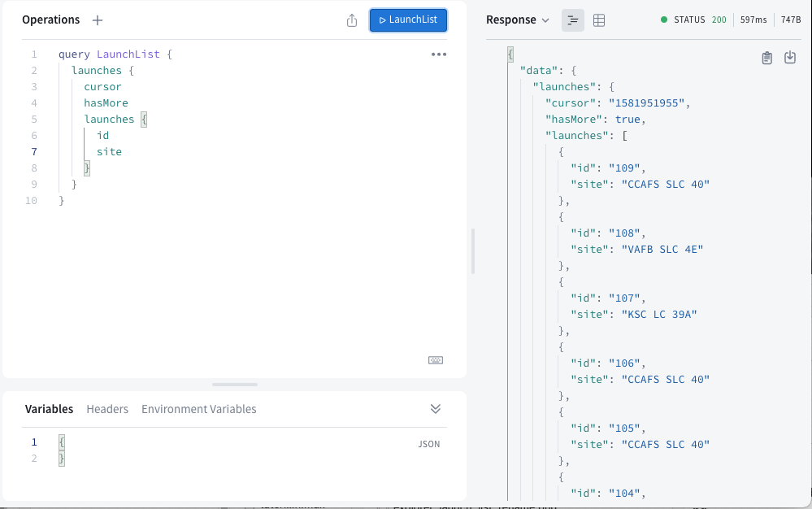Click the hasMore field in query

(106, 103)
